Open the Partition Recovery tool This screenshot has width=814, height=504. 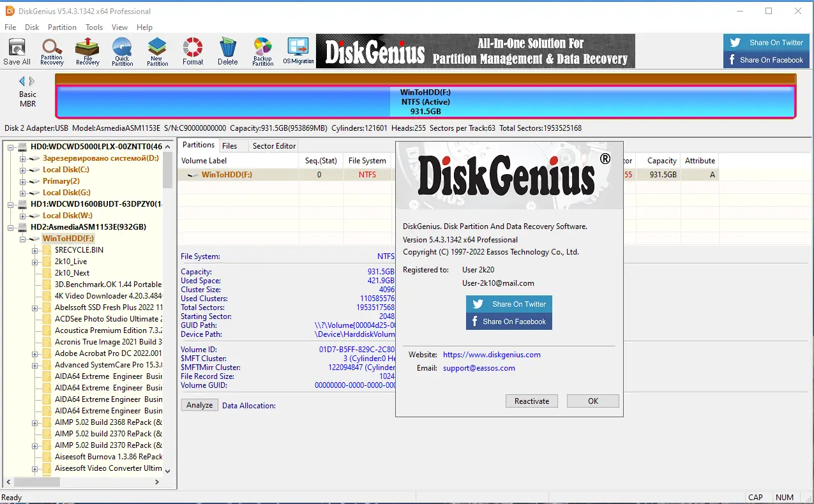(52, 51)
